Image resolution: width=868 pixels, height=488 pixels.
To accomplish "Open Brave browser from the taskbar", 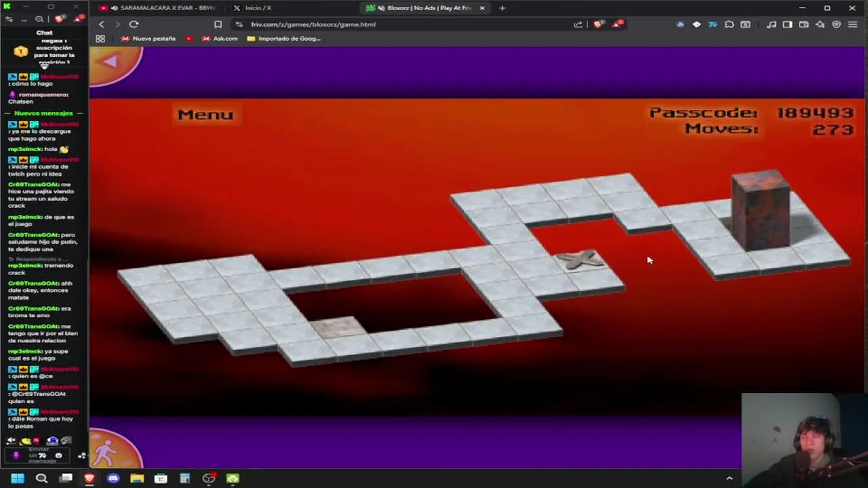I will click(89, 479).
